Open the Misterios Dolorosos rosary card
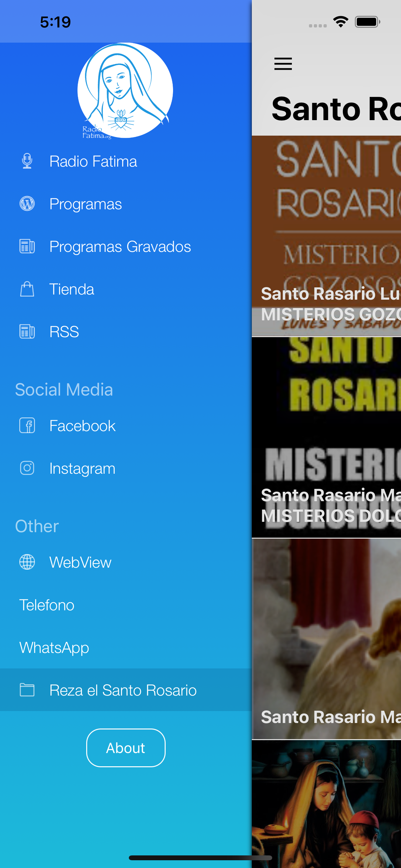The width and height of the screenshot is (401, 868). 326,437
